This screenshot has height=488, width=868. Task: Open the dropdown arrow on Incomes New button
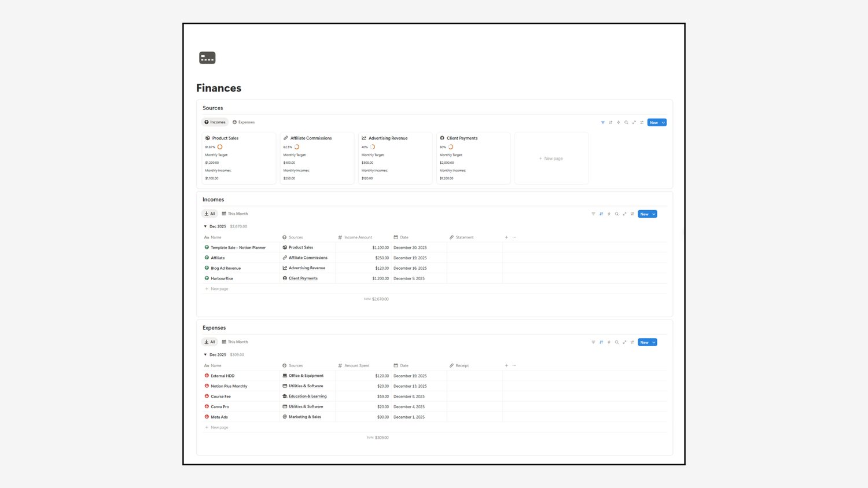tap(654, 214)
